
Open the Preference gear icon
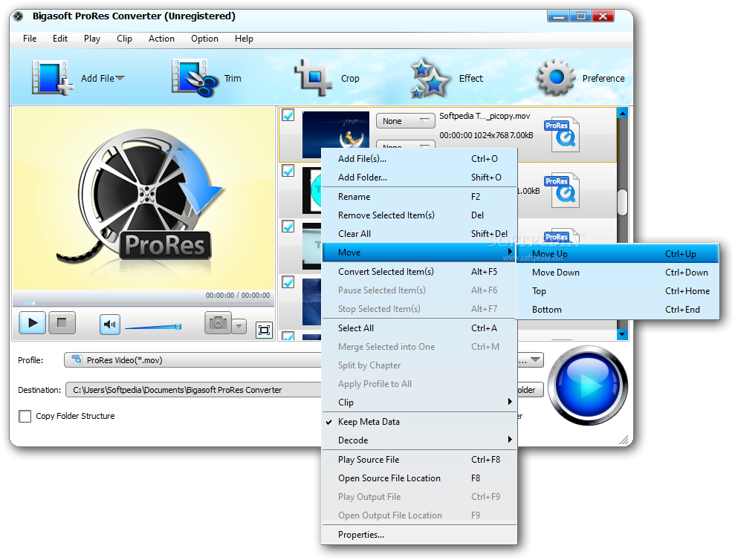[x=556, y=78]
